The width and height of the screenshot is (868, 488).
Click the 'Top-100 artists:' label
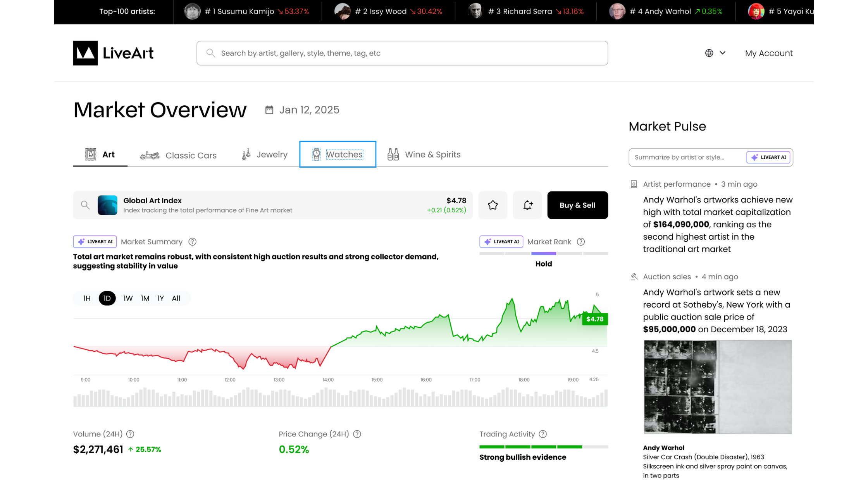tap(127, 12)
